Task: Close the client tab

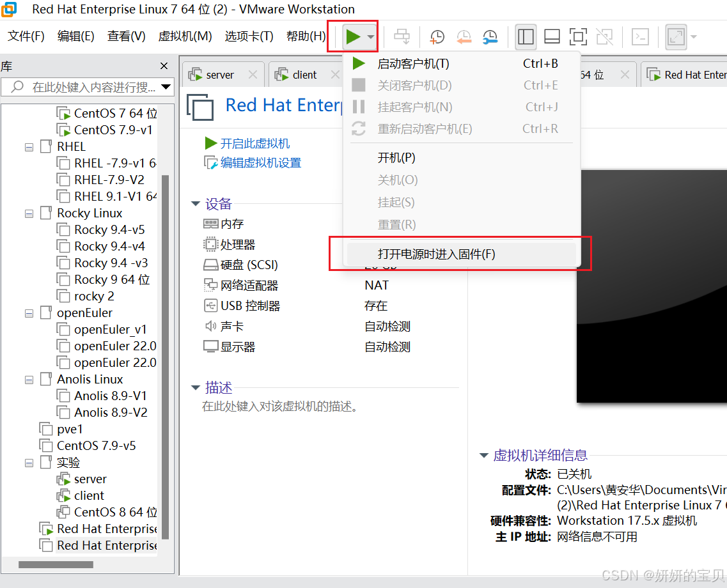Action: (335, 75)
